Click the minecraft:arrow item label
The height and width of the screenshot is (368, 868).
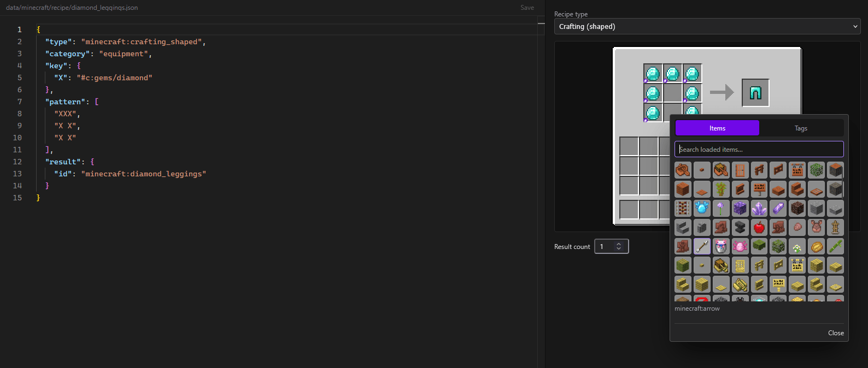tap(697, 308)
